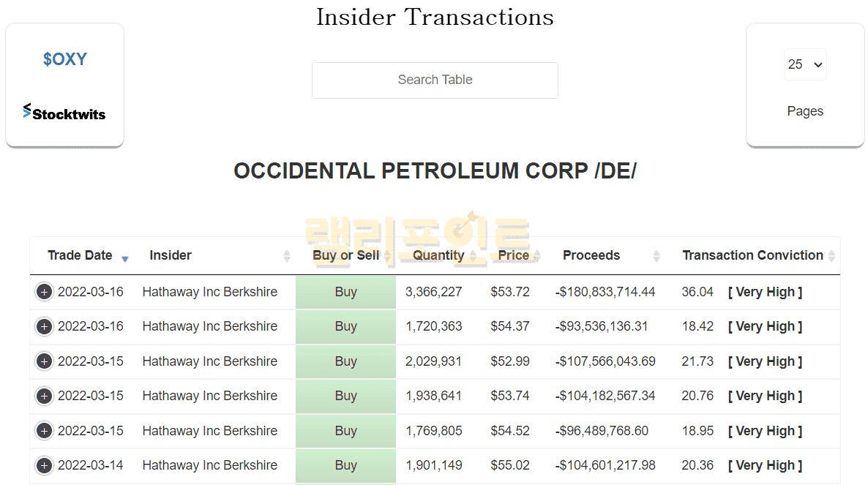Click the Very High label for 36.04 conviction
Image resolution: width=868 pixels, height=485 pixels.
pyautogui.click(x=765, y=292)
